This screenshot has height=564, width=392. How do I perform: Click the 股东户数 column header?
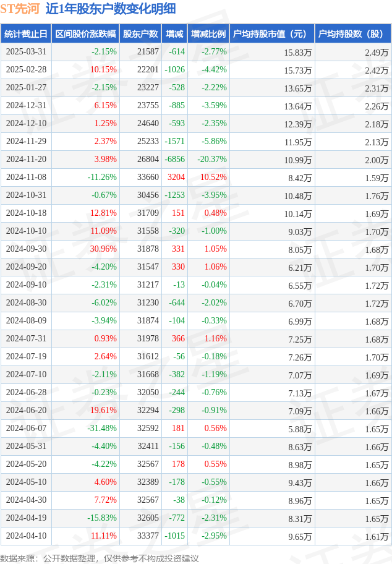pyautogui.click(x=140, y=34)
